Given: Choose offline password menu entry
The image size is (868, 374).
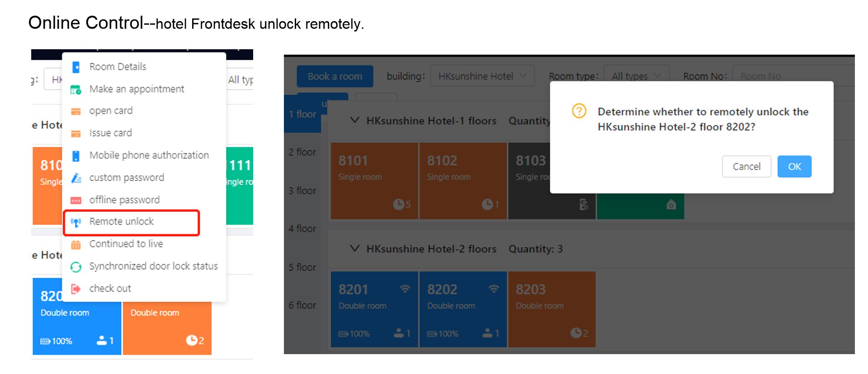Looking at the screenshot, I should click(x=124, y=200).
